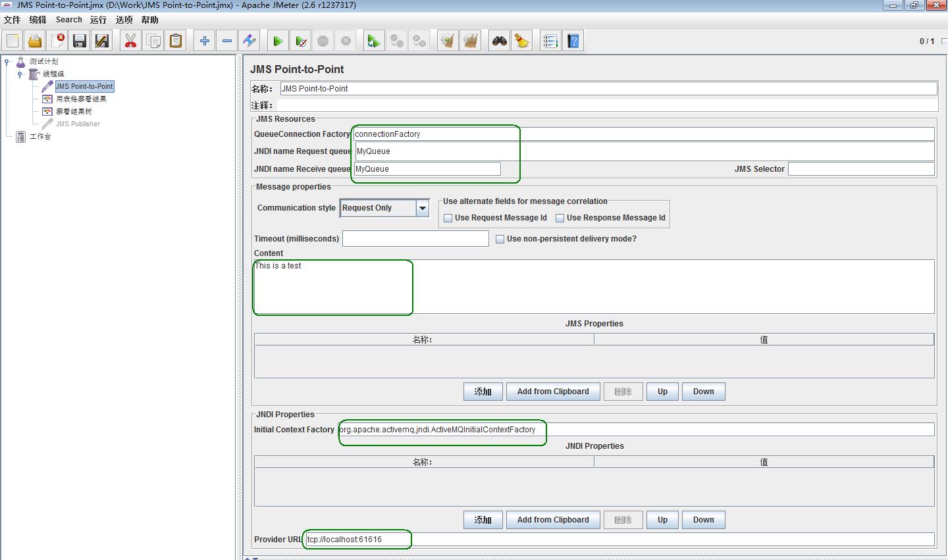Toggle Use non-persistent delivery mode checkbox
This screenshot has height=560, width=948.
[500, 240]
